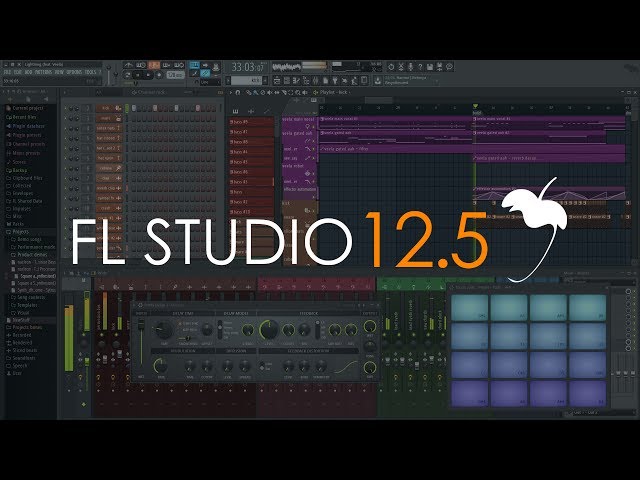Select vesta gated aah - reverb decay clip
Screen dimensions: 640x480
pos(549,158)
